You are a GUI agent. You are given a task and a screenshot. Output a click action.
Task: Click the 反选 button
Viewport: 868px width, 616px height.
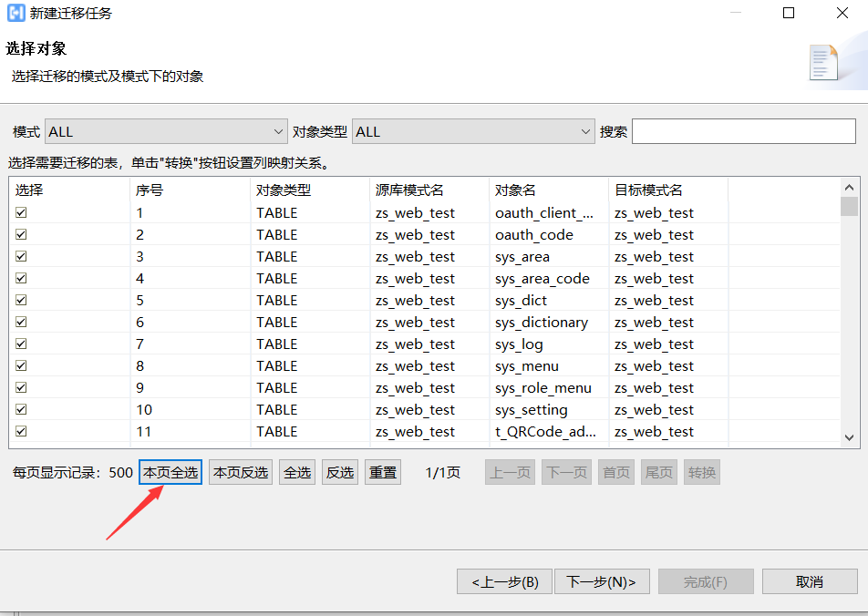click(339, 472)
